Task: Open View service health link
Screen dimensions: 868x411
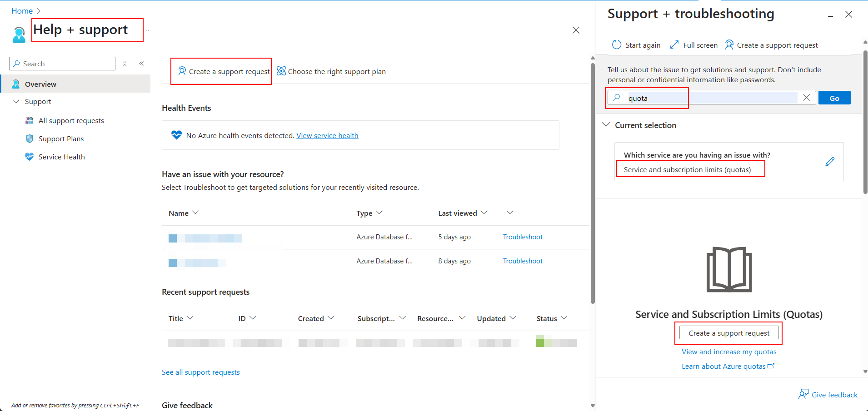Action: (x=327, y=135)
